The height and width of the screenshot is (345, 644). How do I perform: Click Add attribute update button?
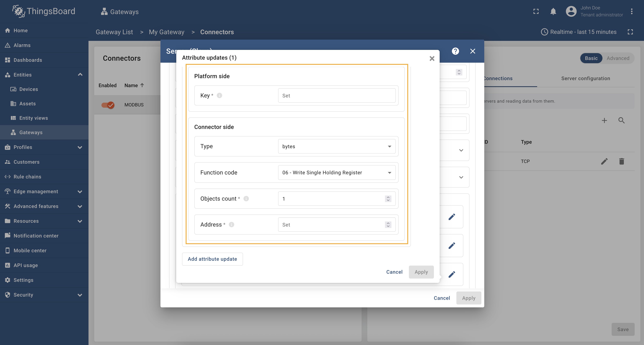(212, 259)
